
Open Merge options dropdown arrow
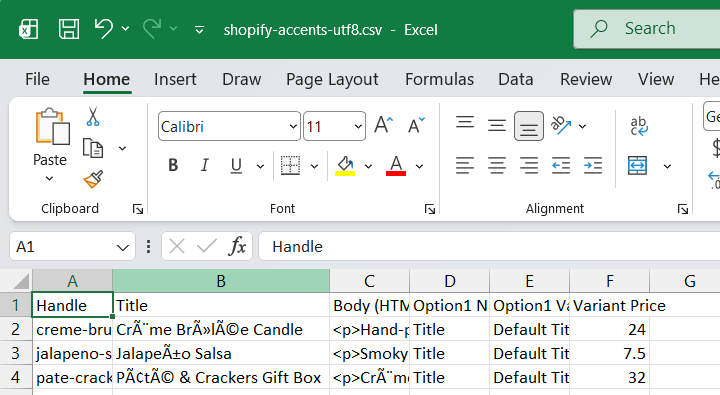667,166
